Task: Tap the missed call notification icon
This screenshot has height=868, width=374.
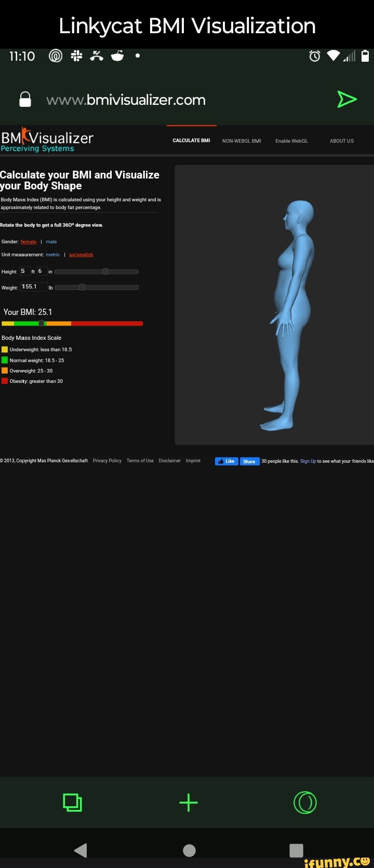Action: pyautogui.click(x=97, y=56)
